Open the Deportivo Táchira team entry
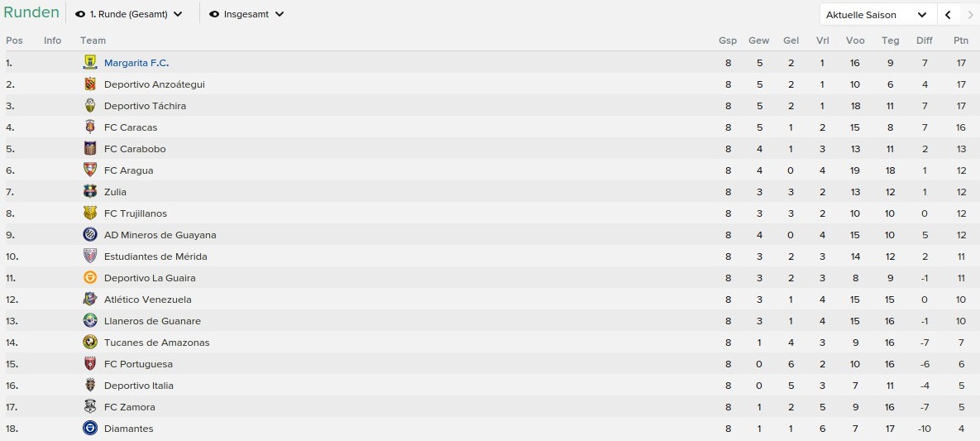The image size is (980, 441). click(145, 106)
